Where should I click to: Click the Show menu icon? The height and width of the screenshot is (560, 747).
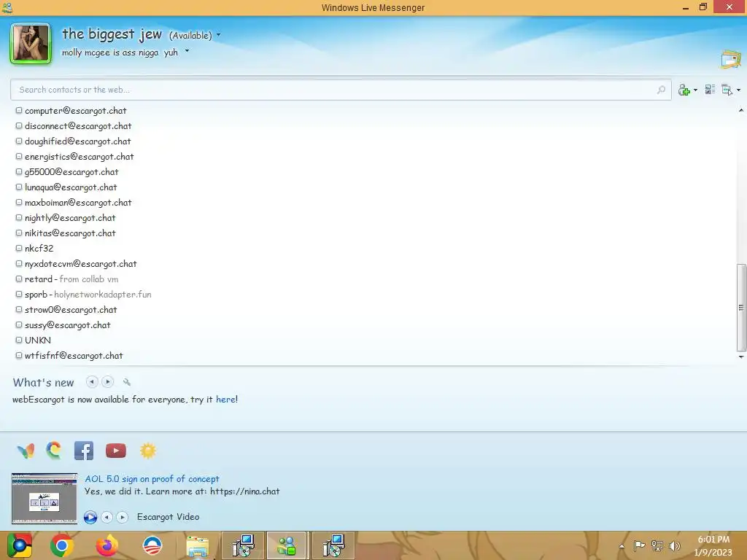click(727, 90)
